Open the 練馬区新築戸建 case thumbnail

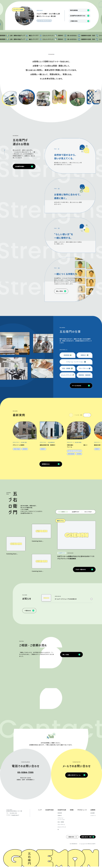point(52,430)
